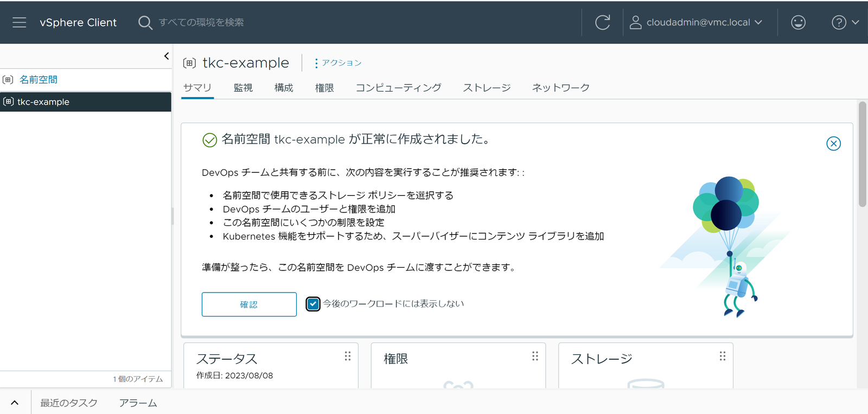Viewport: 868px width, 414px height.
Task: Switch to the コンピューティング tab
Action: coord(398,88)
